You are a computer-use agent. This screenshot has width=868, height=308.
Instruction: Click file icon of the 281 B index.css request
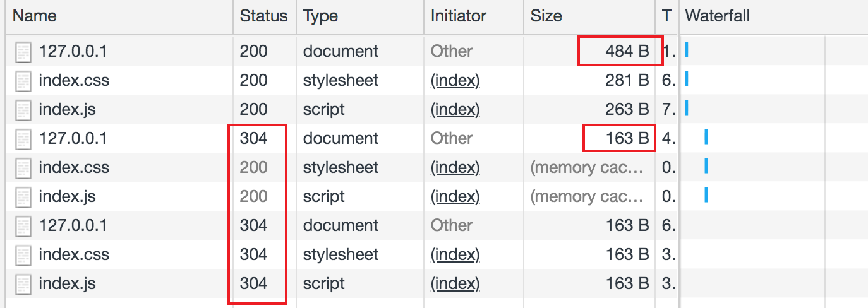click(x=23, y=81)
